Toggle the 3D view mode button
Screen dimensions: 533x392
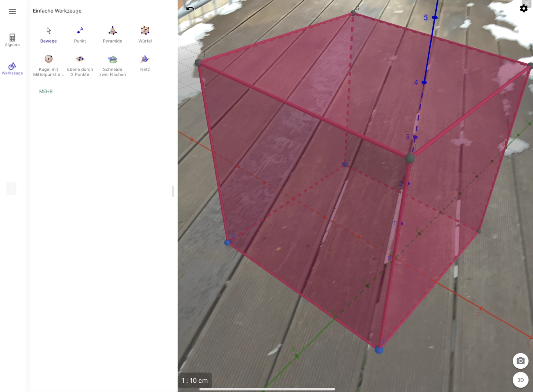pos(520,380)
